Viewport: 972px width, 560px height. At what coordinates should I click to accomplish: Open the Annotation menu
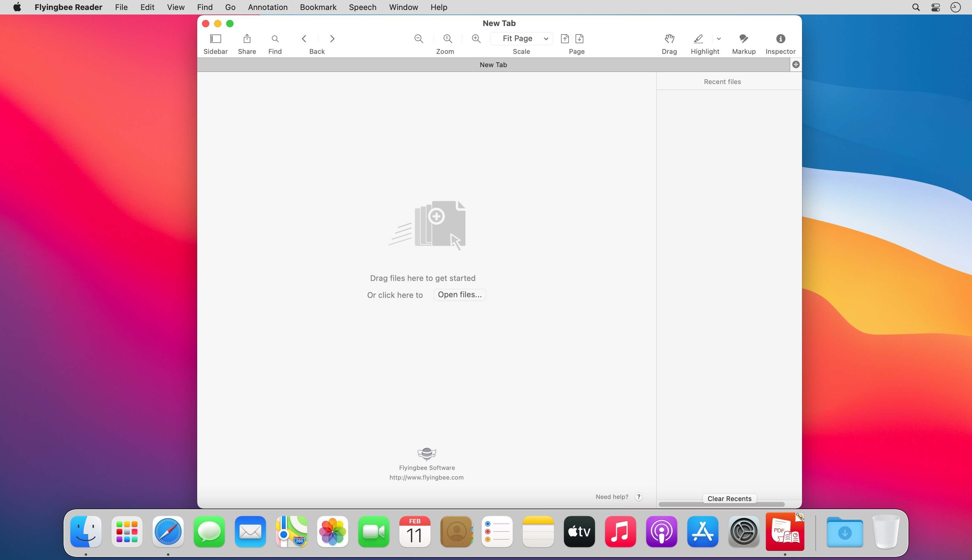click(x=267, y=7)
